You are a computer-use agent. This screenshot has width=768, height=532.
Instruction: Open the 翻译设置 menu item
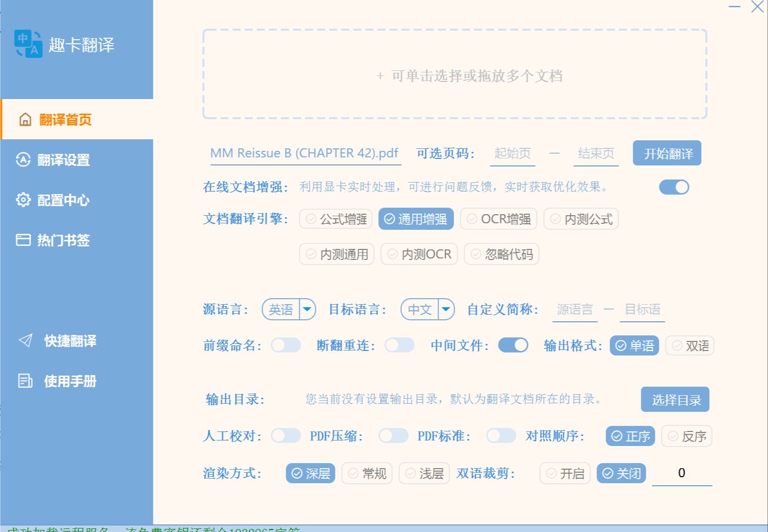pos(77,159)
